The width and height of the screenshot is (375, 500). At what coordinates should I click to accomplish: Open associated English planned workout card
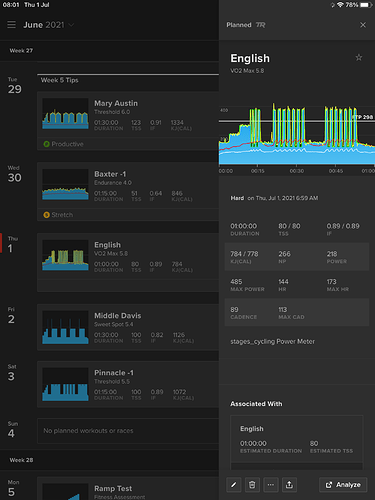click(296, 440)
